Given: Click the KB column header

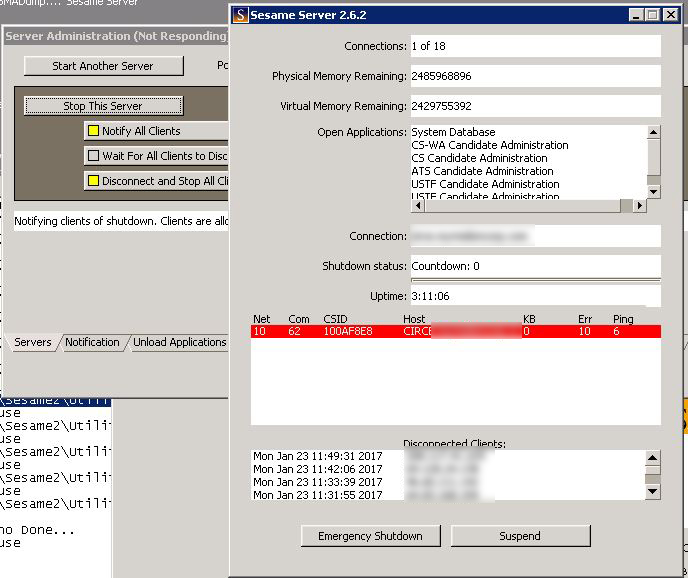Looking at the screenshot, I should [529, 319].
